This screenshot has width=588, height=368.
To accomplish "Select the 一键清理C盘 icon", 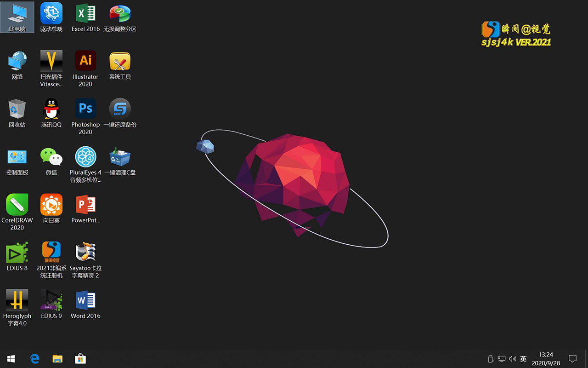I will point(120,161).
